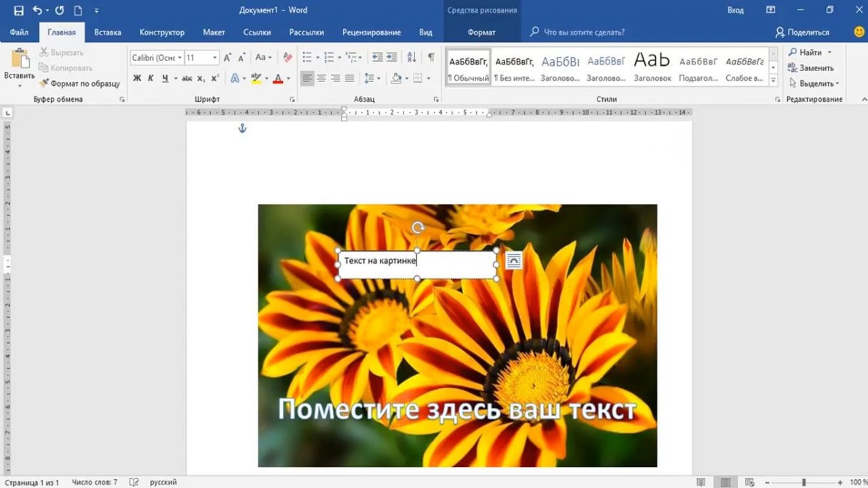Increase the paragraph indent
Screen dimensions: 868x488
click(x=393, y=58)
